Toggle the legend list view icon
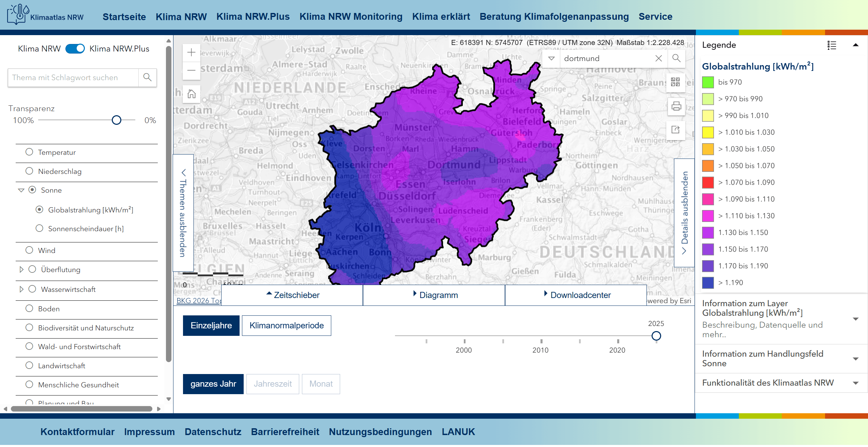The width and height of the screenshot is (868, 447). [x=832, y=45]
